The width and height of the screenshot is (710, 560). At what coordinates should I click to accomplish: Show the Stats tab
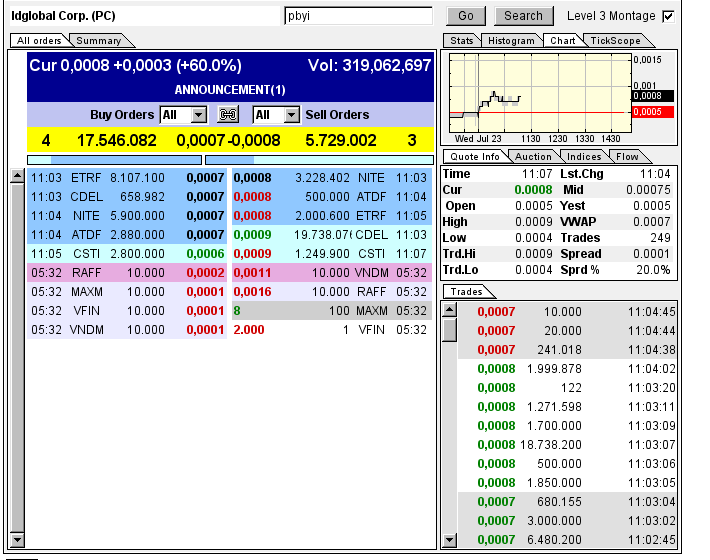461,40
